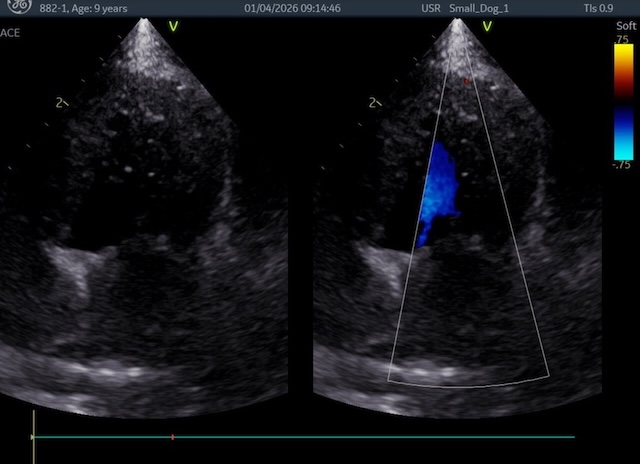Click the depth marker 2 on left image
The image size is (640, 464).
tap(62, 102)
